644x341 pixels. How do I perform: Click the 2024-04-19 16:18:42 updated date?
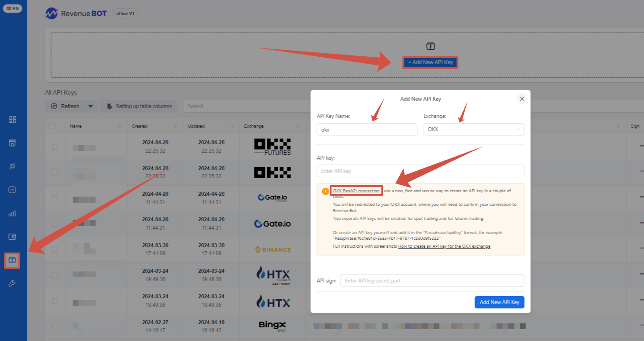point(210,326)
